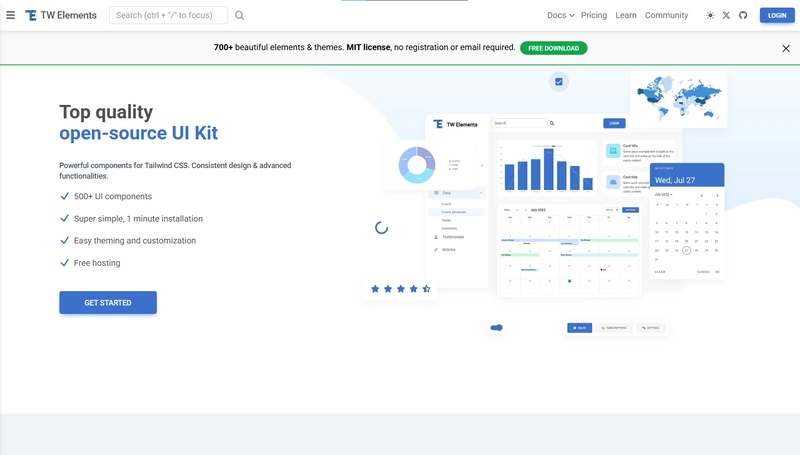
Task: Click the GET STARTED button
Action: [x=108, y=302]
